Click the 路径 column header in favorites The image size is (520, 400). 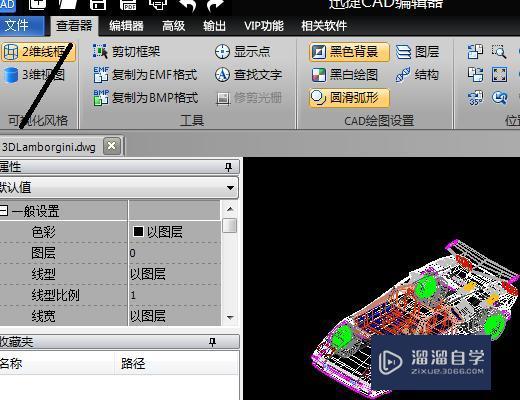pos(177,363)
